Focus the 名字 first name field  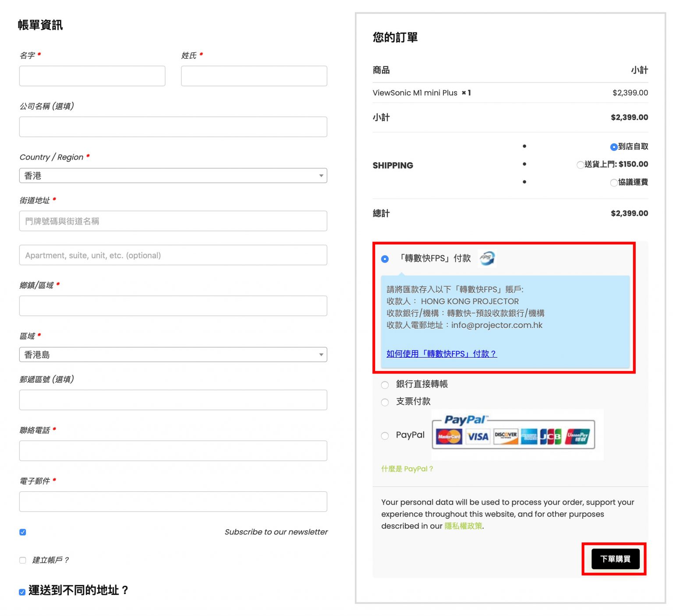click(x=92, y=76)
